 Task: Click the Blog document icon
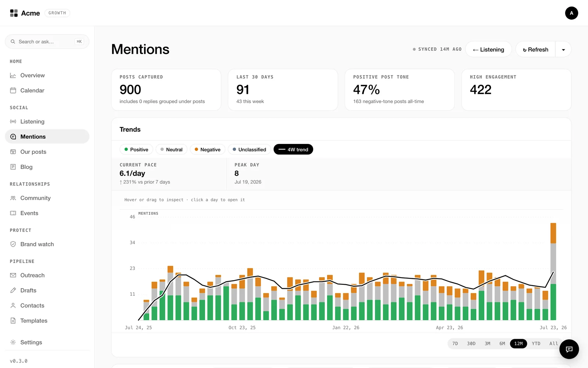click(13, 167)
